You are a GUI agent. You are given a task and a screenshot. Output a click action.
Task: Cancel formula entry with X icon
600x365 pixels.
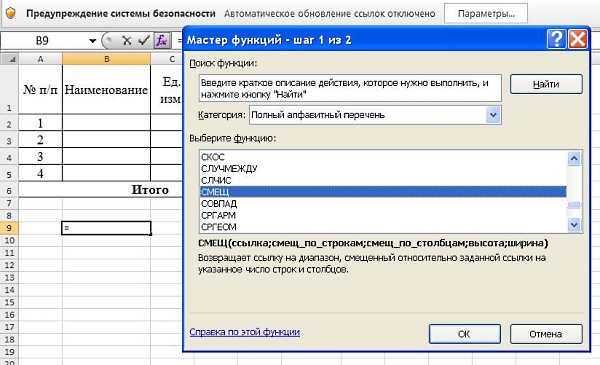point(127,40)
